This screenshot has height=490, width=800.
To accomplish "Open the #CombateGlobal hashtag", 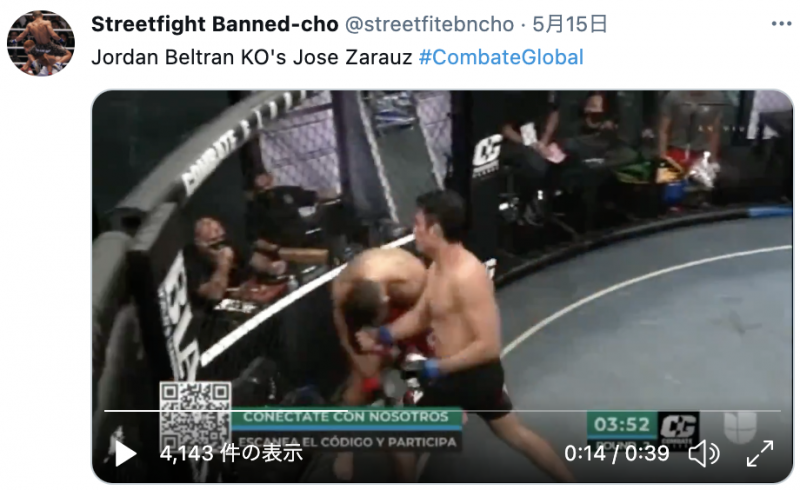I will (501, 57).
